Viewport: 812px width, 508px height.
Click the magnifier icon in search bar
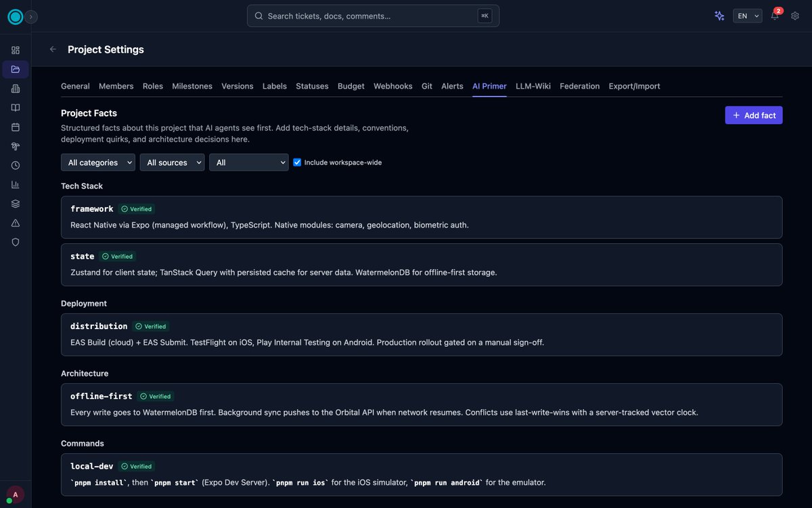point(258,16)
